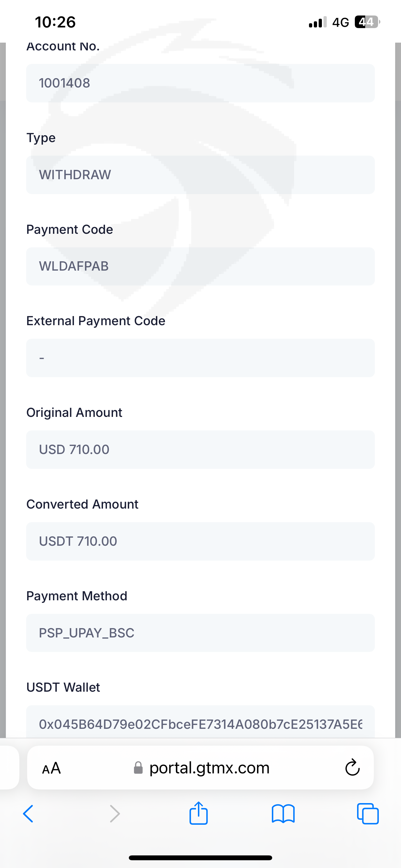Tap the empty External Payment Code field
Viewport: 401px width, 868px height.
coord(200,358)
